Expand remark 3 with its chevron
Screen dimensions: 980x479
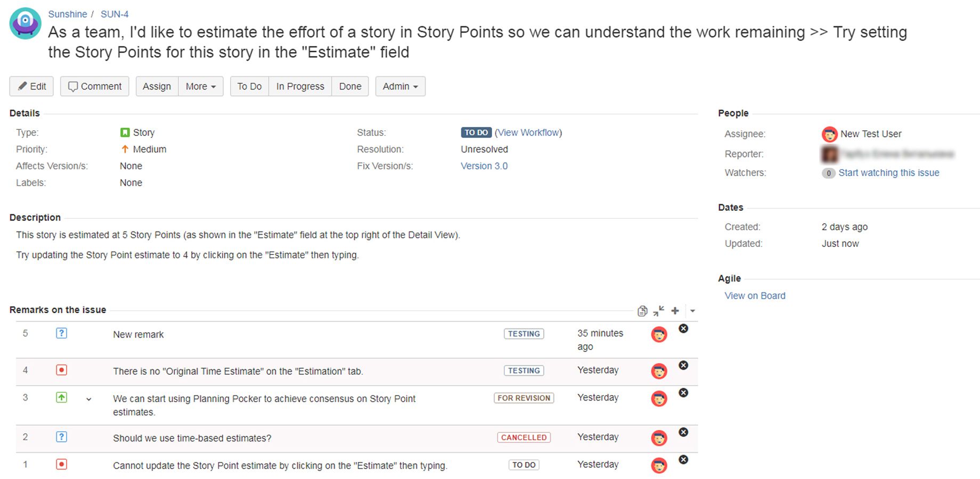(x=89, y=399)
